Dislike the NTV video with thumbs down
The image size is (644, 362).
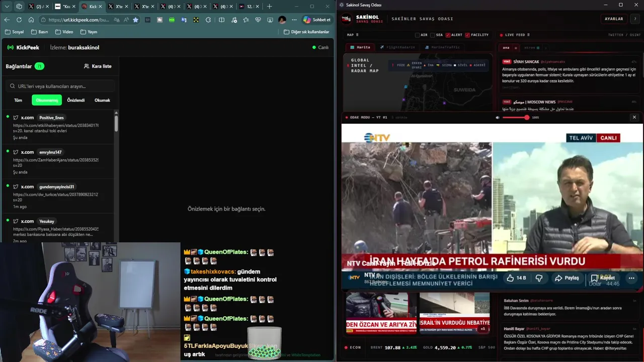point(539,278)
